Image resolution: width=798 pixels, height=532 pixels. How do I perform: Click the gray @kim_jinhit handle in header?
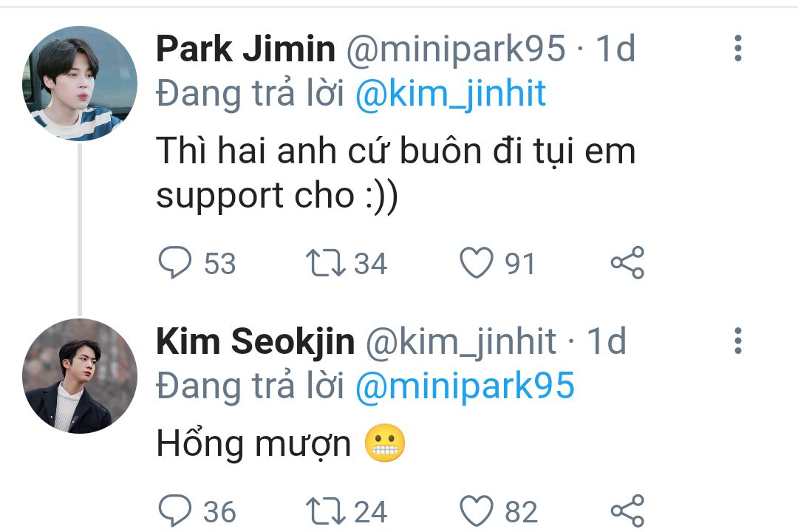(x=460, y=341)
